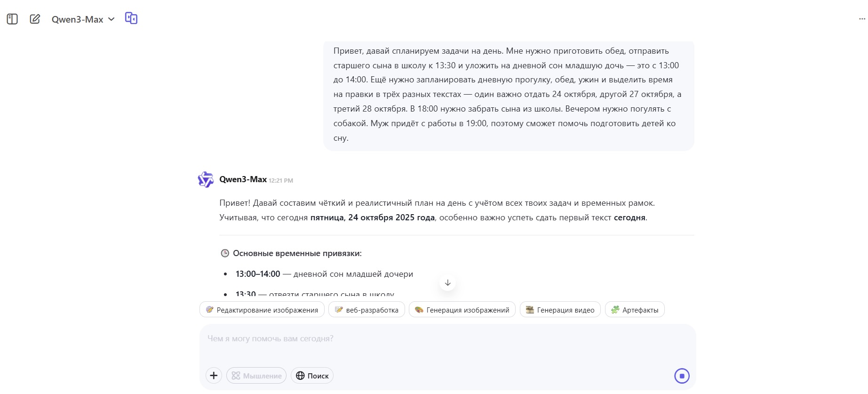The width and height of the screenshot is (868, 394).
Task: Start a new chat with the edit icon
Action: [35, 19]
